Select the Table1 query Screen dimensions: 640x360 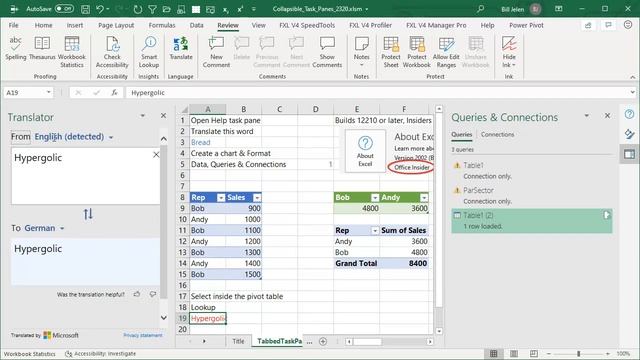531,170
